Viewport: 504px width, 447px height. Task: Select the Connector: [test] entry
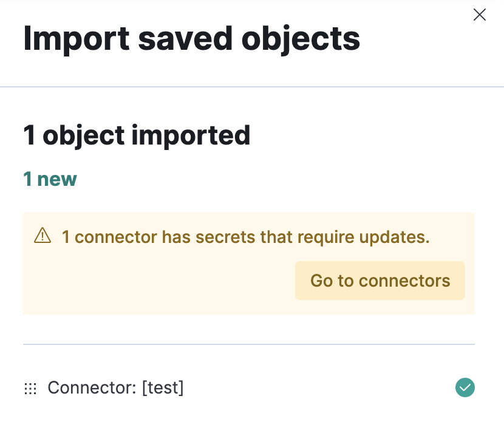116,387
